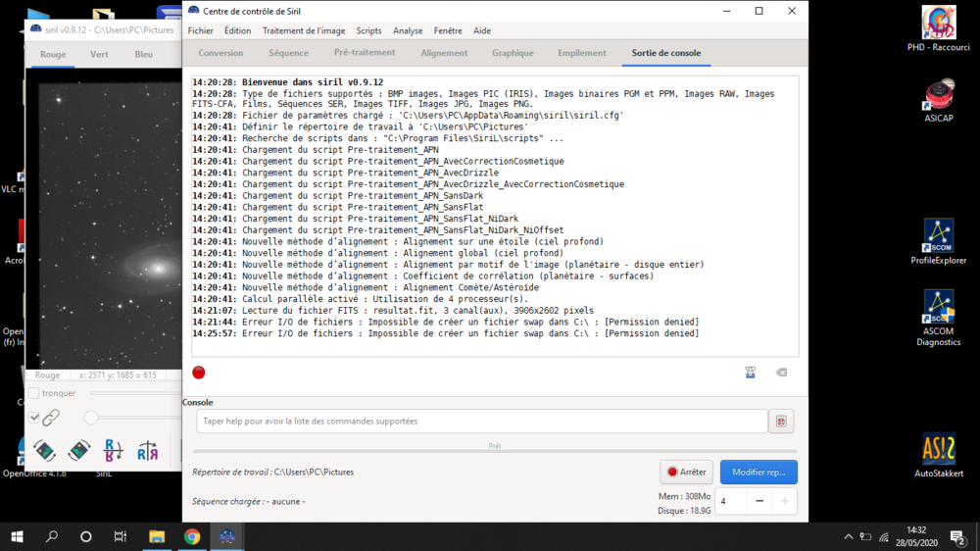Screen dimensions: 980x551
Task: Open the Fenêtre menu
Action: click(448, 30)
